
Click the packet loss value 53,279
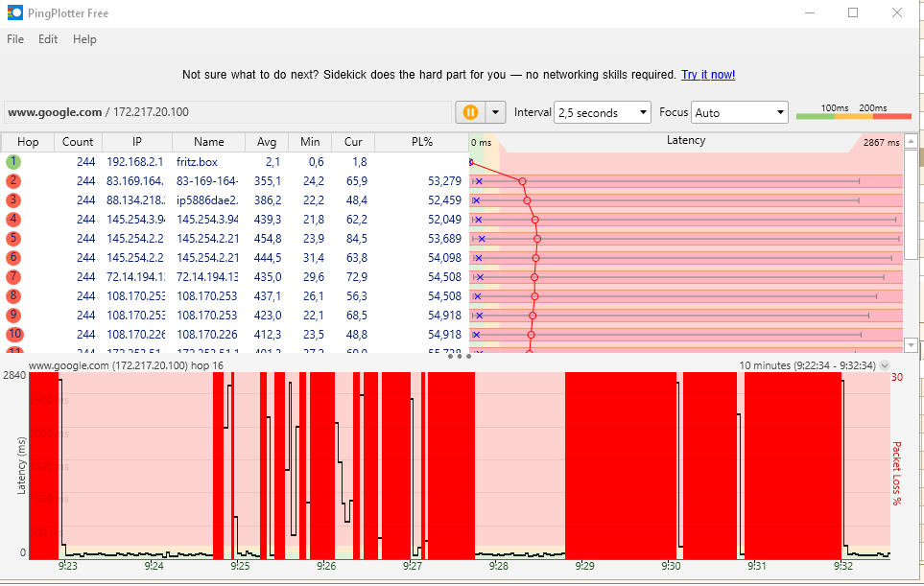click(x=444, y=181)
